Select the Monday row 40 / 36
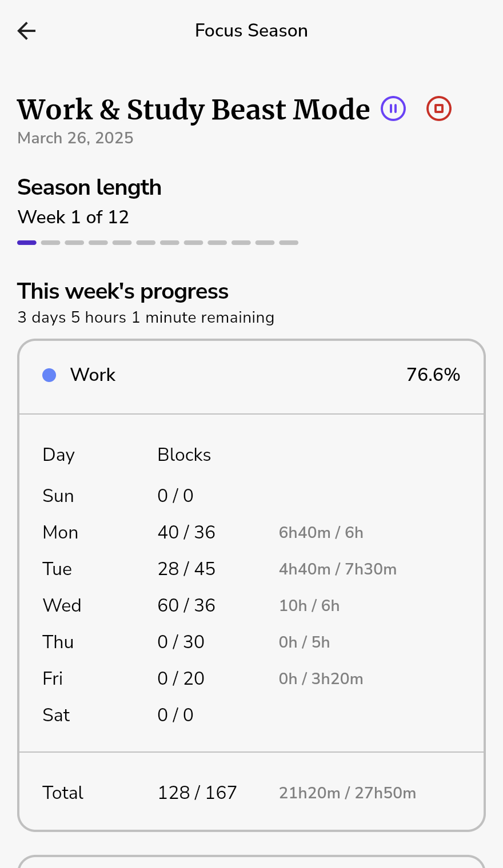 click(x=251, y=532)
